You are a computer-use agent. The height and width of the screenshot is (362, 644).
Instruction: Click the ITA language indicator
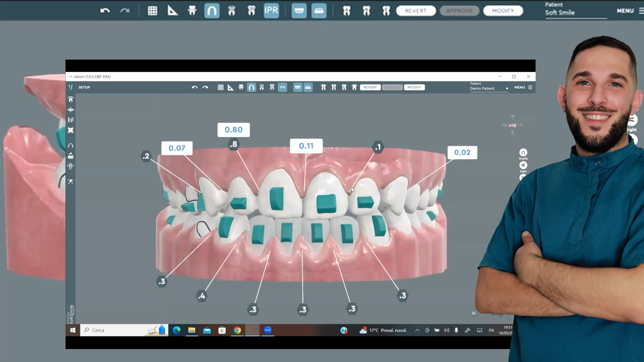tap(491, 330)
